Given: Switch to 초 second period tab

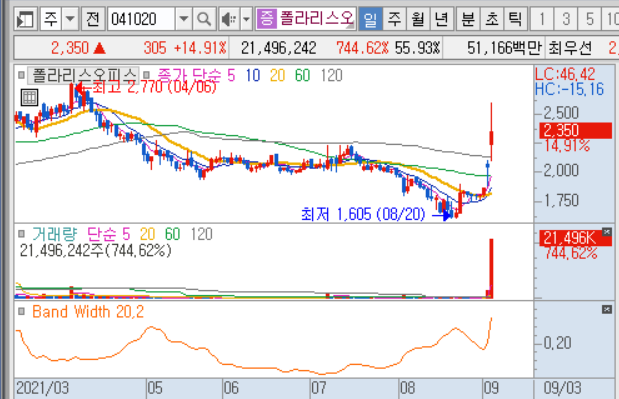Looking at the screenshot, I should (x=492, y=19).
